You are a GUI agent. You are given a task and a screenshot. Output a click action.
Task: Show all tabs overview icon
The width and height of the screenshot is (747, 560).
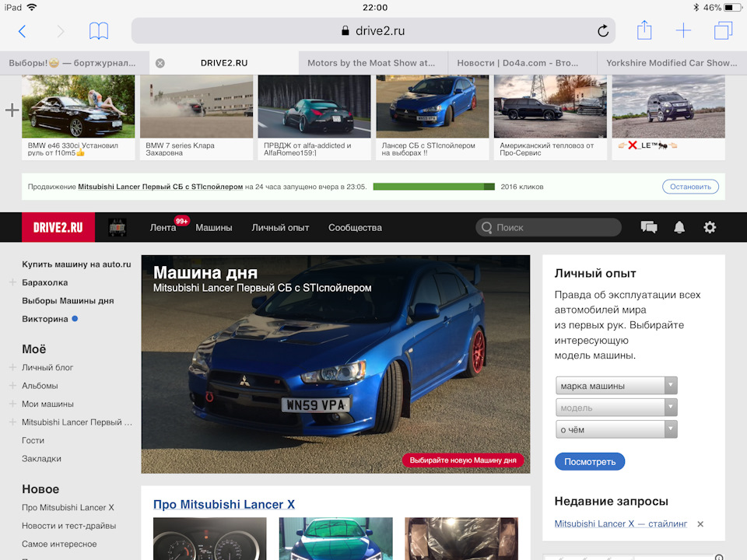(723, 31)
